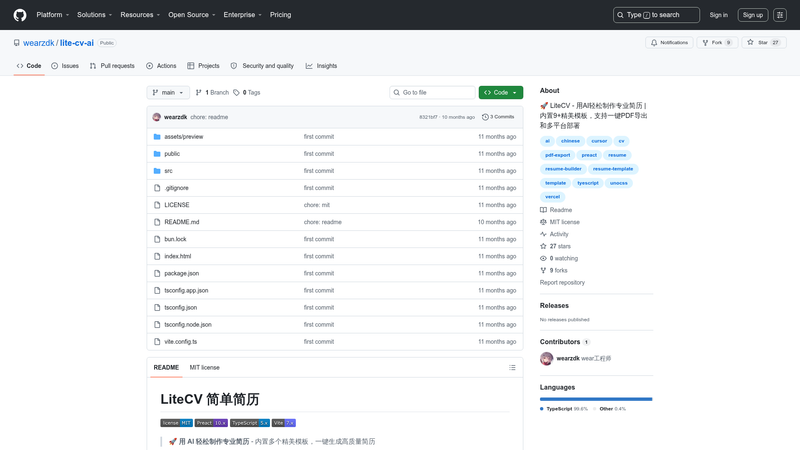
Task: Open the green Code dropdown
Action: pos(501,92)
